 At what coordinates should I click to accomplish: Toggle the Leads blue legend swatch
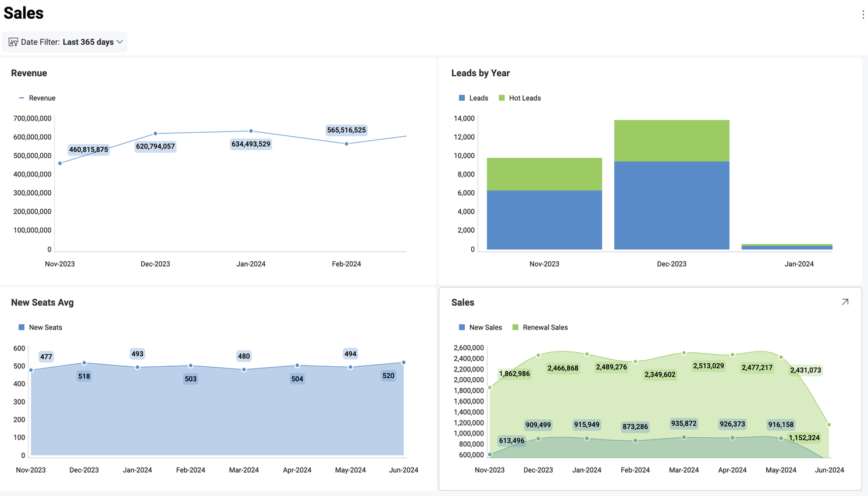462,98
